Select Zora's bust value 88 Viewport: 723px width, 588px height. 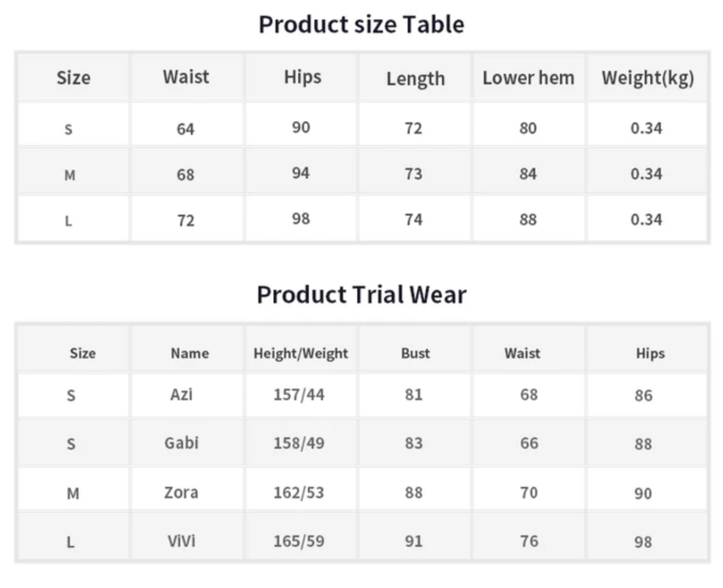[x=414, y=493]
